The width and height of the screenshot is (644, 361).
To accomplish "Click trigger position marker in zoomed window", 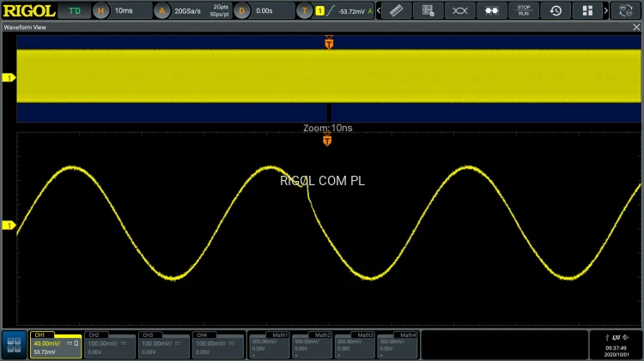I will coord(327,140).
